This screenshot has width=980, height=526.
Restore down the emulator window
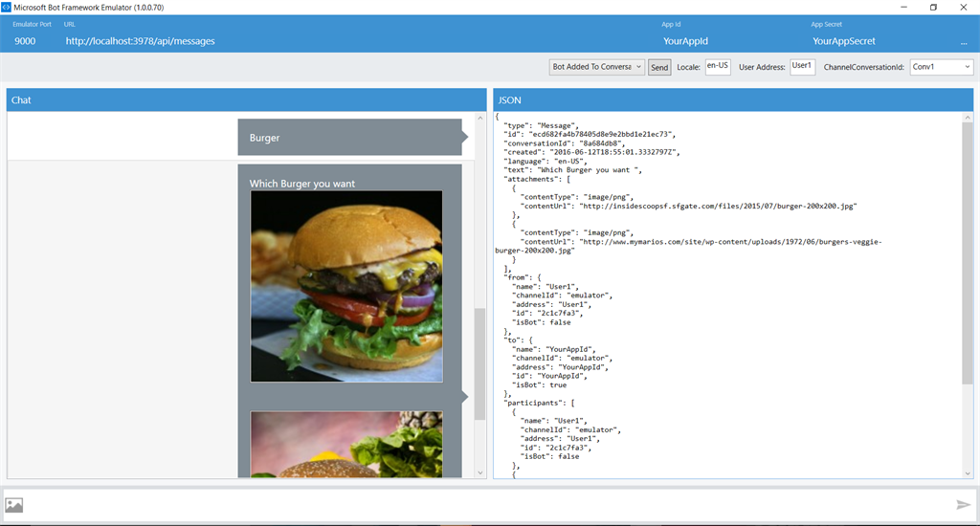click(933, 7)
